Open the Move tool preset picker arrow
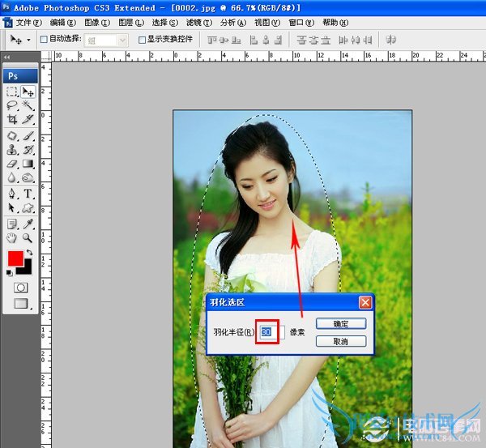 click(x=29, y=39)
